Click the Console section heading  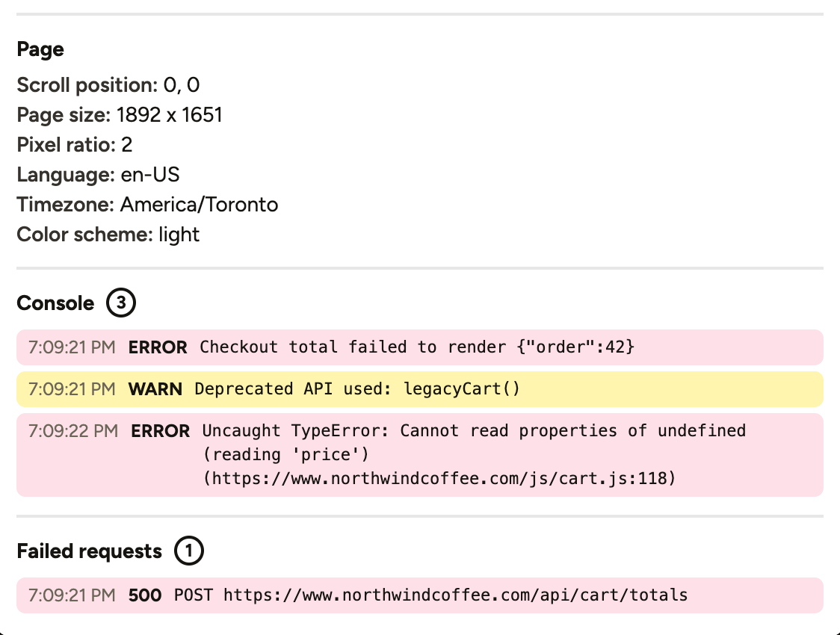[55, 303]
